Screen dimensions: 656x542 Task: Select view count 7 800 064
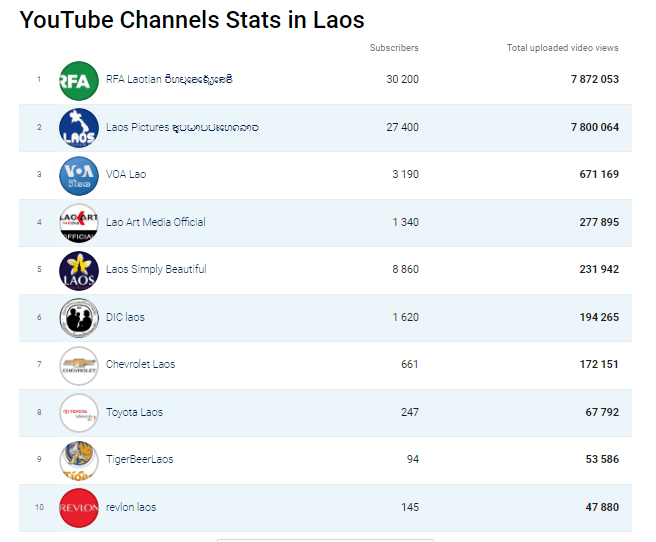594,127
